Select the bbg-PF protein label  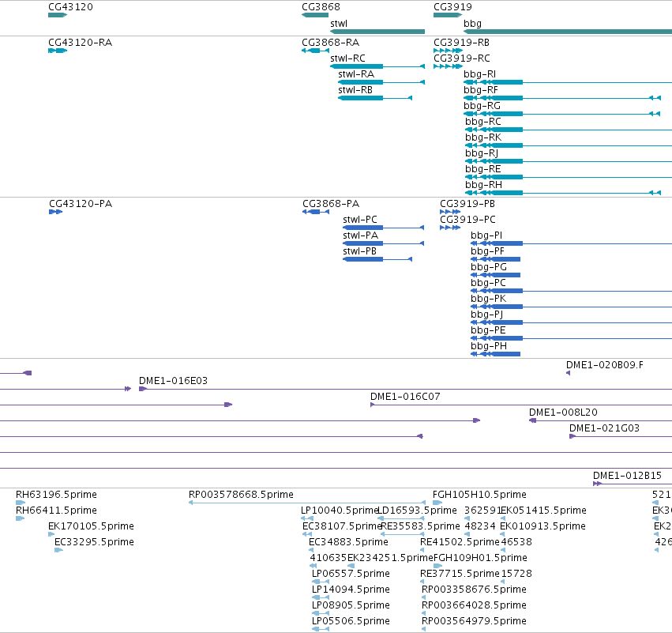click(x=487, y=251)
